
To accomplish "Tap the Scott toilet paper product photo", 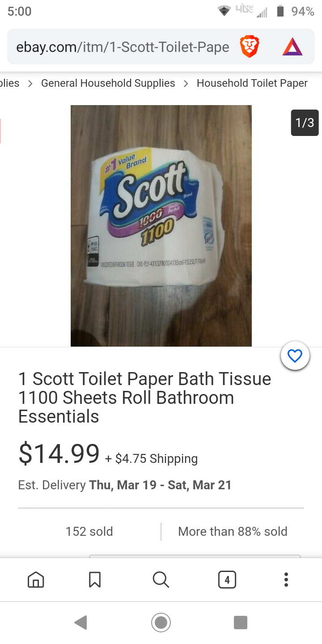I will (x=161, y=226).
